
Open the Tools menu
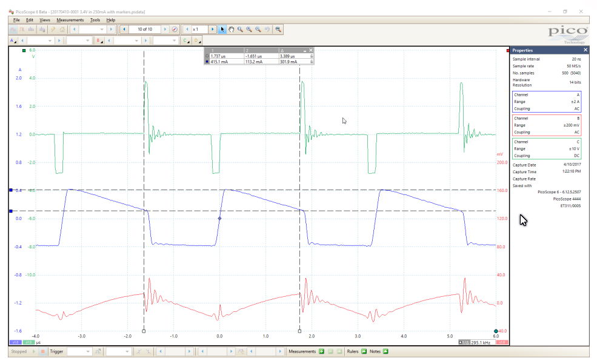[x=95, y=20]
